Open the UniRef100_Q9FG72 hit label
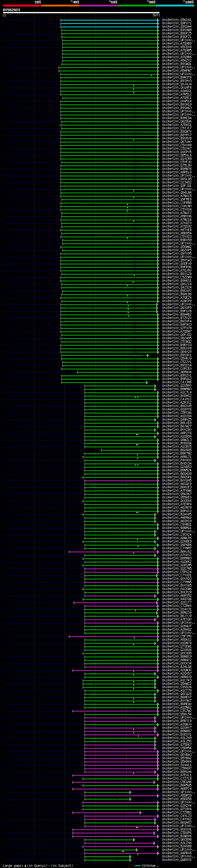The width and height of the screenshot is (197, 868). tap(177, 23)
